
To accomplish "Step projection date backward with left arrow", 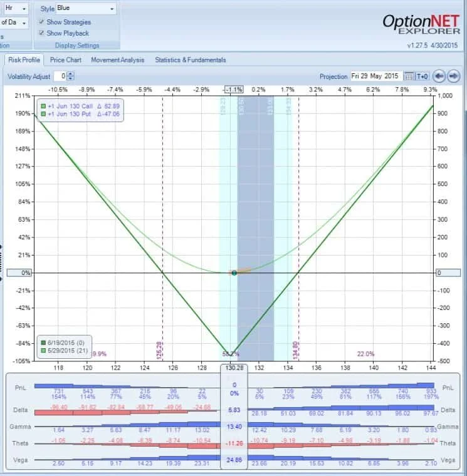I will 439,76.
